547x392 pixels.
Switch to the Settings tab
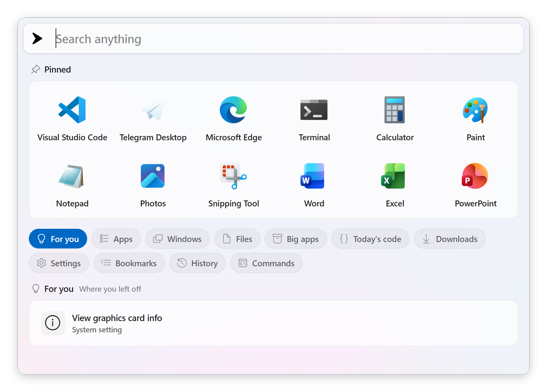pos(59,263)
